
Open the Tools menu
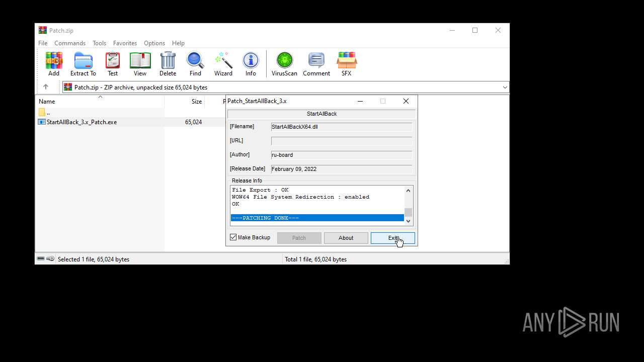(x=99, y=43)
